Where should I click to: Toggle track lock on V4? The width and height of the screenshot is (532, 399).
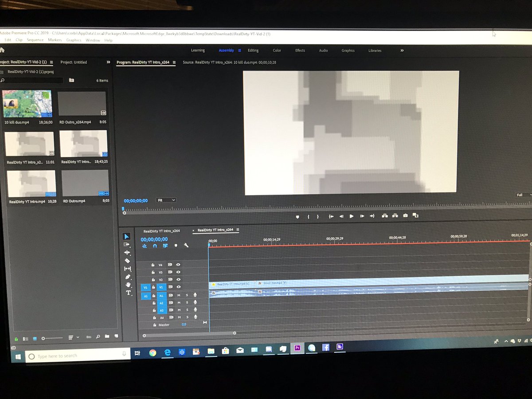153,265
